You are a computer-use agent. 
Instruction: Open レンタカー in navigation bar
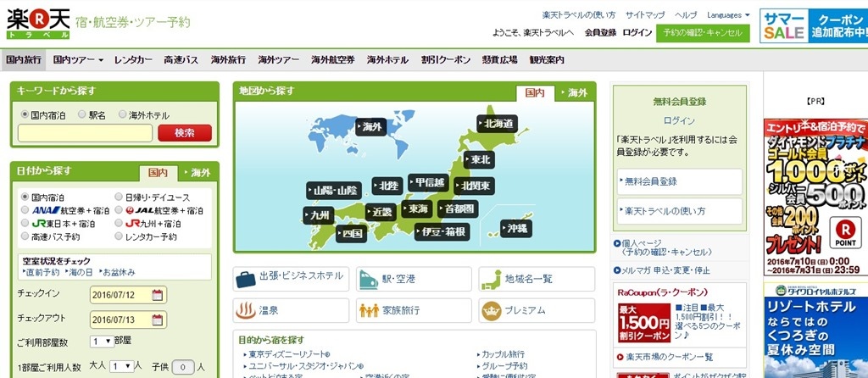[133, 60]
